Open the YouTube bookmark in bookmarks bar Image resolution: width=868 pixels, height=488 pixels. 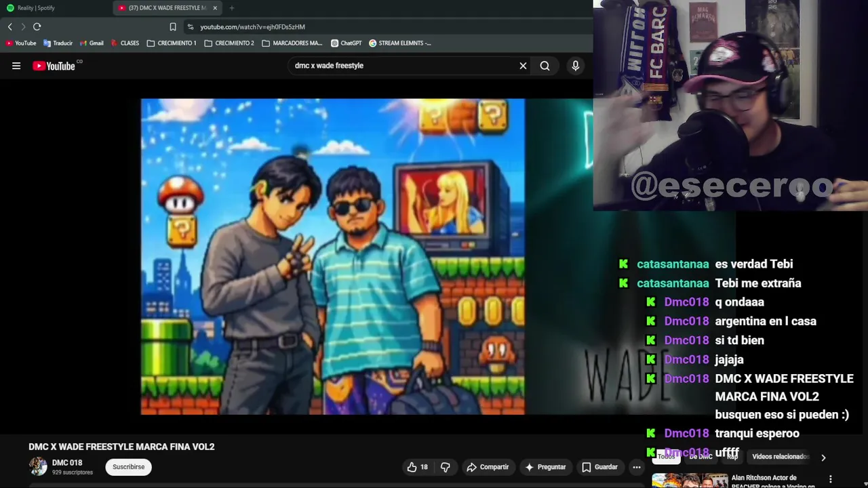tap(20, 43)
